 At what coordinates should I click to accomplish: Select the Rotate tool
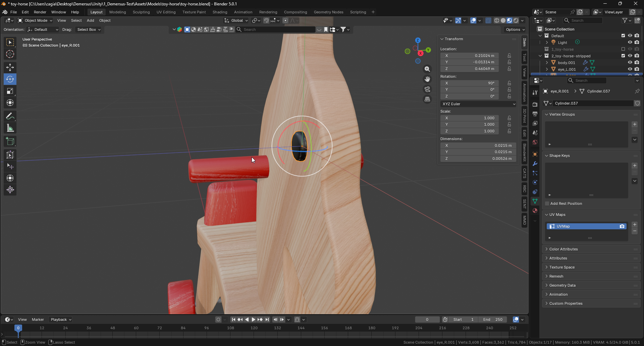click(10, 79)
